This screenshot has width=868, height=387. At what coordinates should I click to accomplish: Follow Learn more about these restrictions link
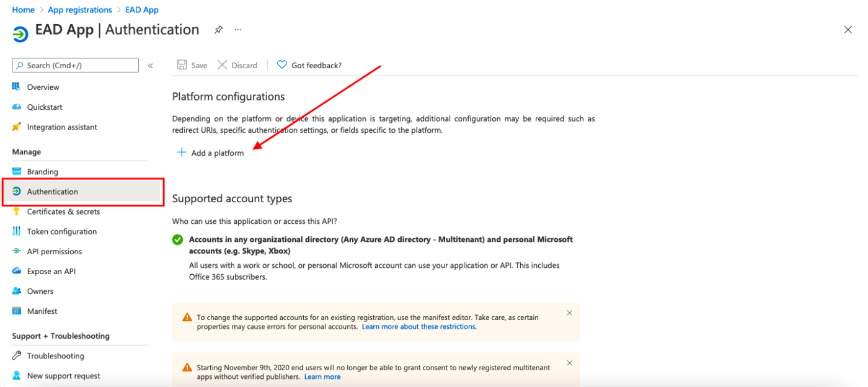click(419, 327)
